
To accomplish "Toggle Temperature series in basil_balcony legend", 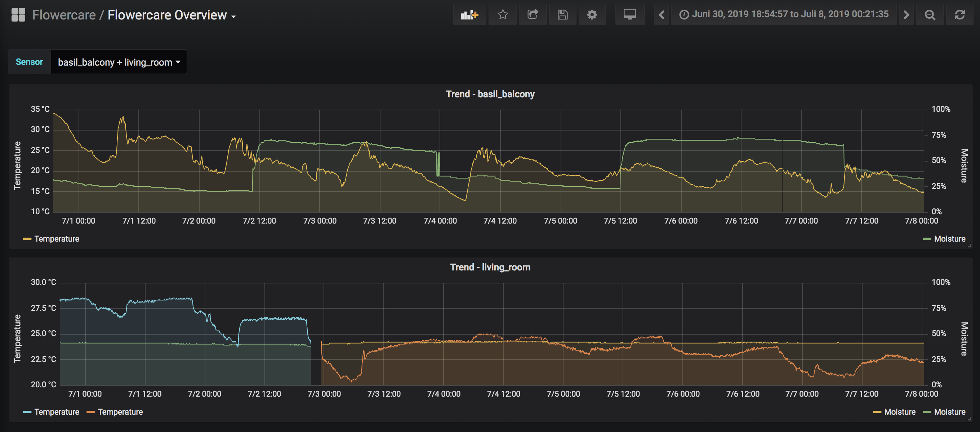I will tap(57, 239).
